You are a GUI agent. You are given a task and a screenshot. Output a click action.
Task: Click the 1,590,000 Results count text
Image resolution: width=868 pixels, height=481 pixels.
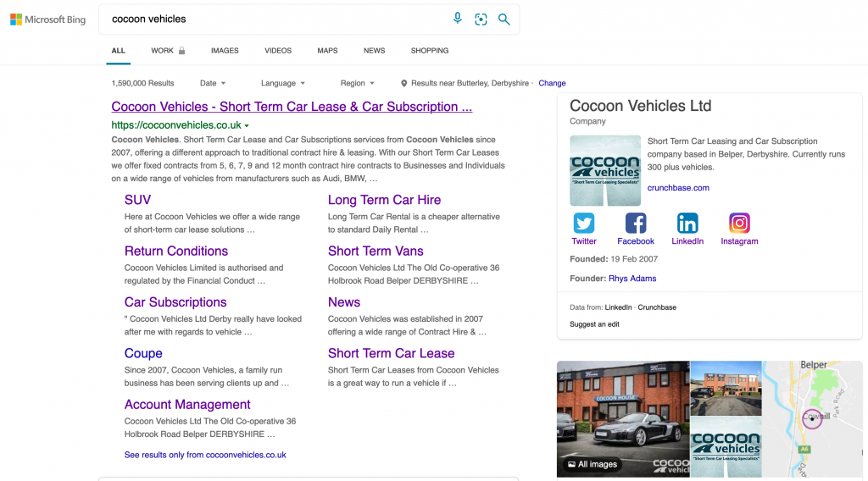[142, 83]
